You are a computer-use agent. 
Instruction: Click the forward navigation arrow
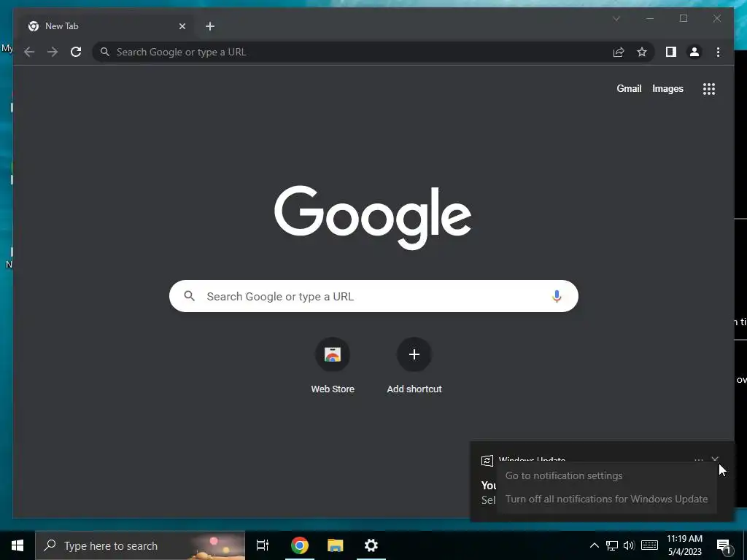coord(53,52)
